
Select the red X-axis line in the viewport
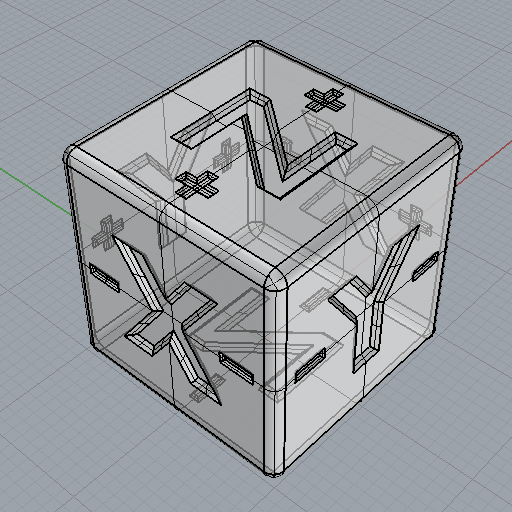coord(484,164)
